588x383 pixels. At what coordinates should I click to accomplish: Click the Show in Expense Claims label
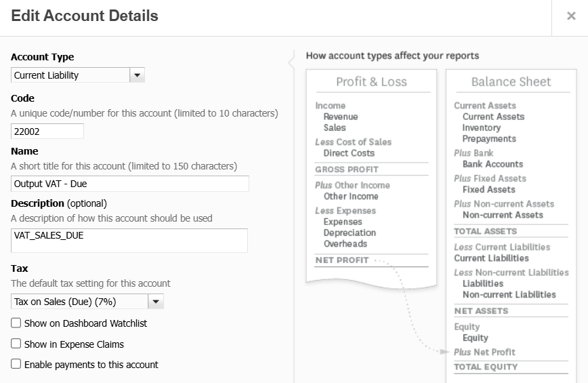click(x=74, y=344)
